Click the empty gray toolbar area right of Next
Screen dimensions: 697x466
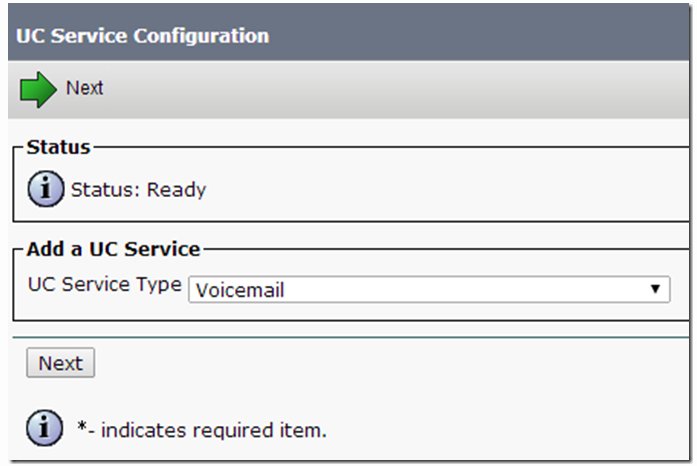point(396,89)
